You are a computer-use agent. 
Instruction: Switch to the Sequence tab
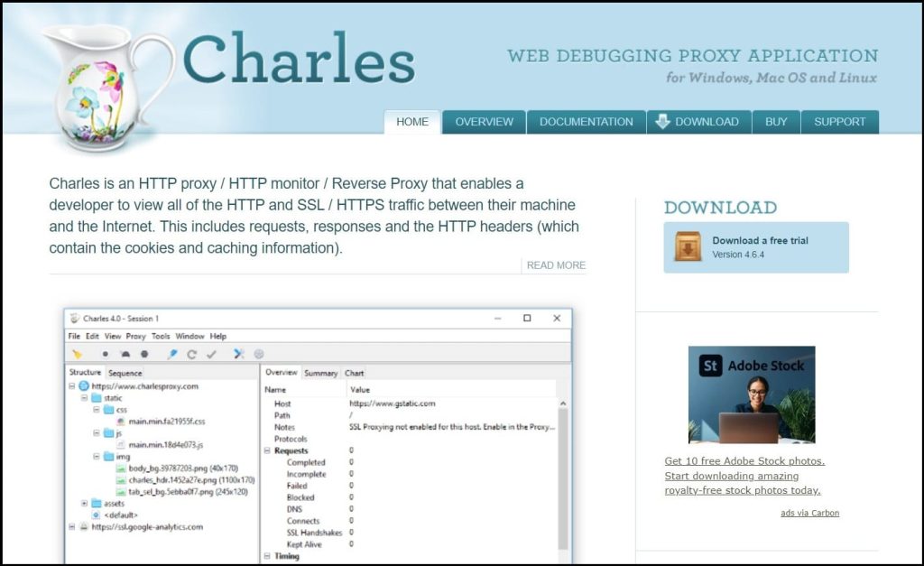point(125,373)
